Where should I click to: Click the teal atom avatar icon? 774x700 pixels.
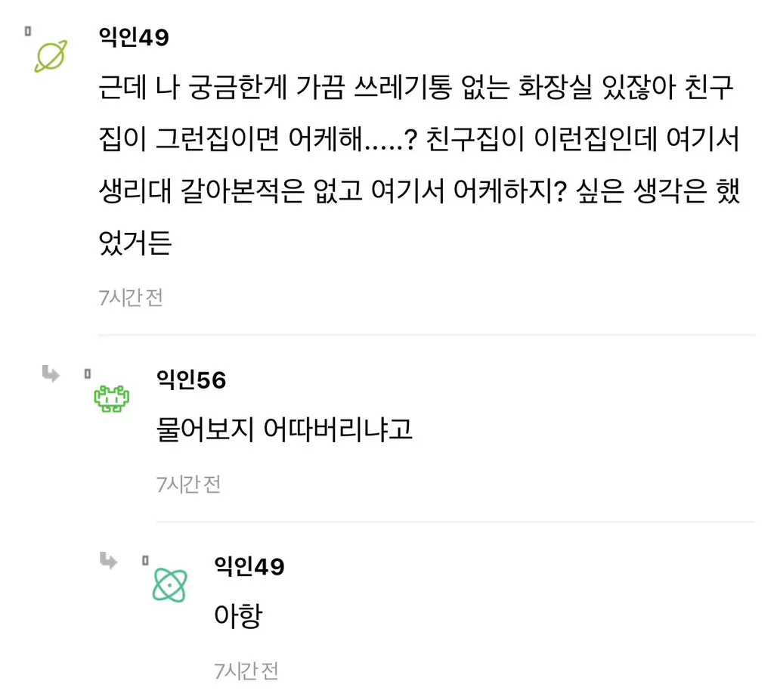[x=170, y=584]
